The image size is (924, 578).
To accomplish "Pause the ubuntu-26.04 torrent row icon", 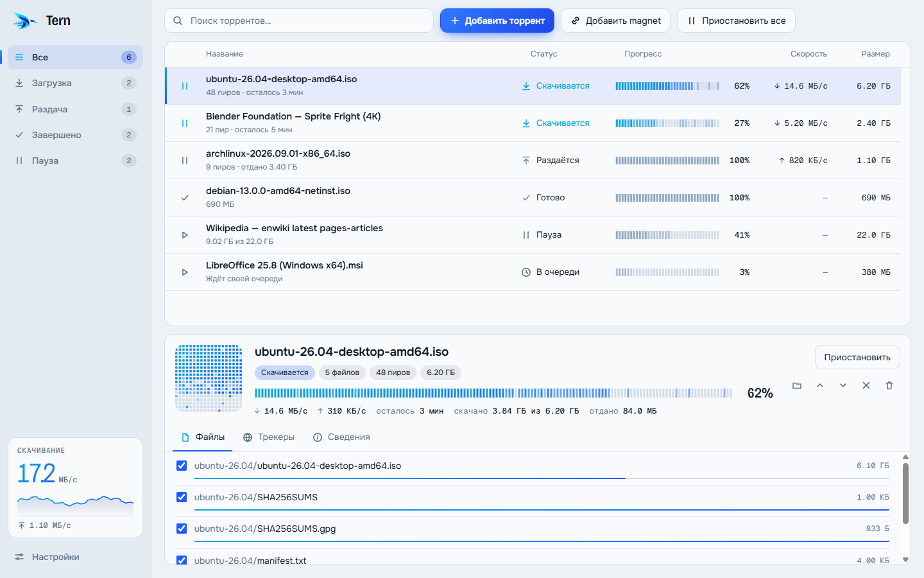I will (x=185, y=86).
